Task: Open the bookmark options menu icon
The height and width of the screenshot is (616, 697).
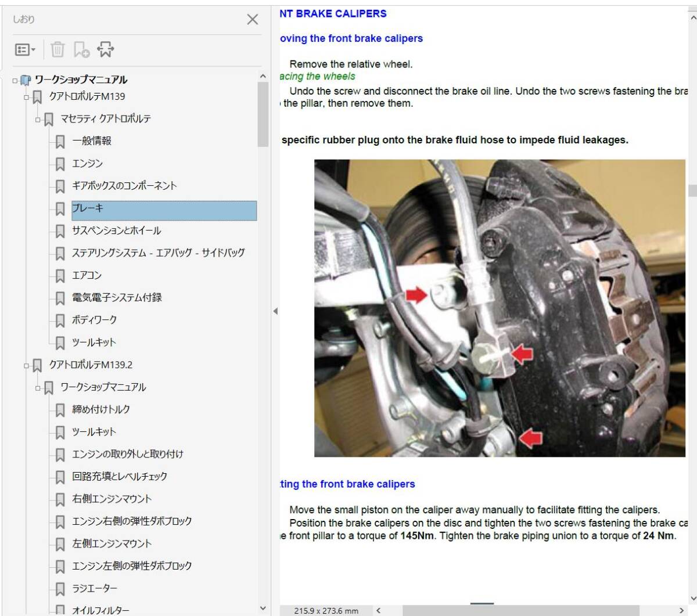Action: pyautogui.click(x=25, y=50)
